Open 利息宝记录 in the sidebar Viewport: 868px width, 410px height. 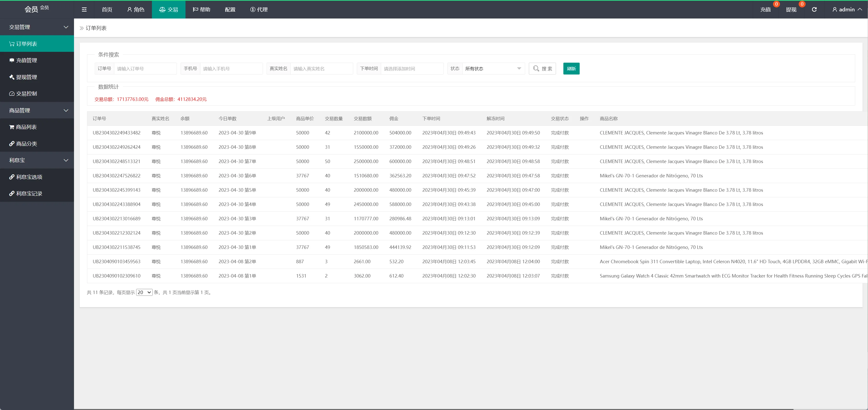pyautogui.click(x=29, y=193)
